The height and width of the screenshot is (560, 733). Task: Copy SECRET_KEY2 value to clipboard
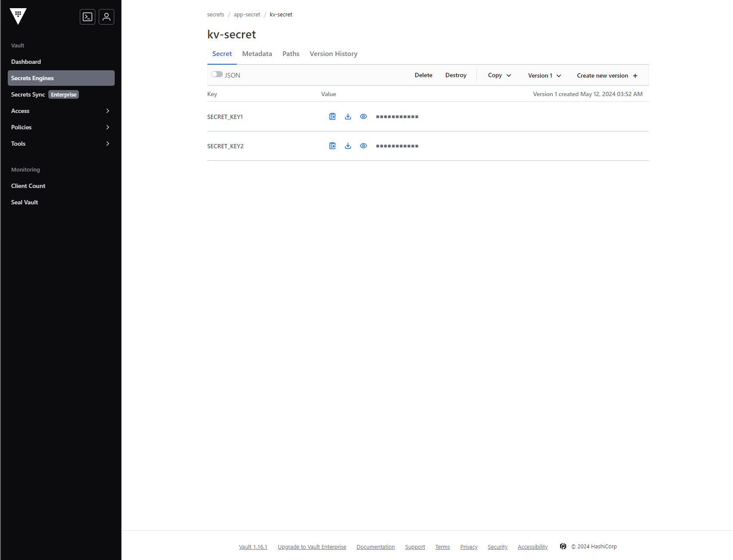[332, 146]
